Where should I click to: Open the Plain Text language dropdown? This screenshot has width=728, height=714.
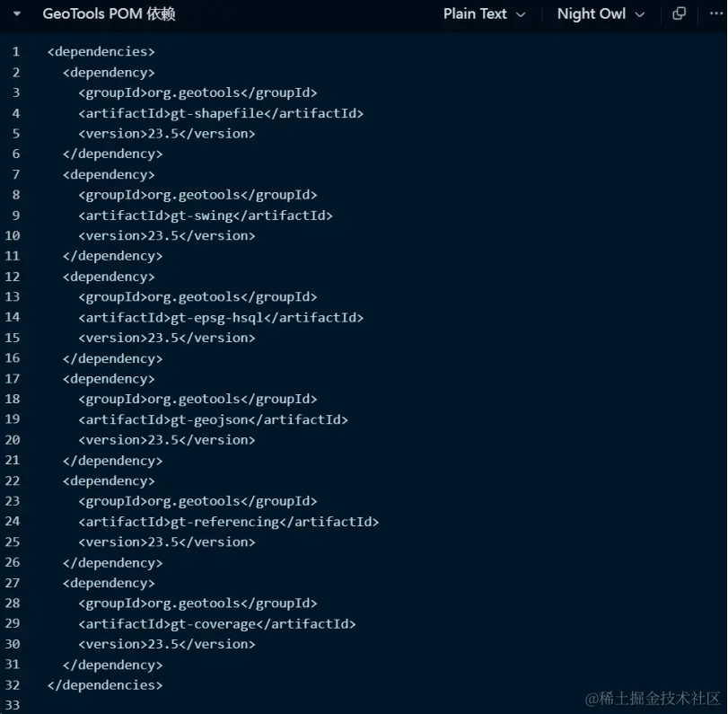(484, 14)
